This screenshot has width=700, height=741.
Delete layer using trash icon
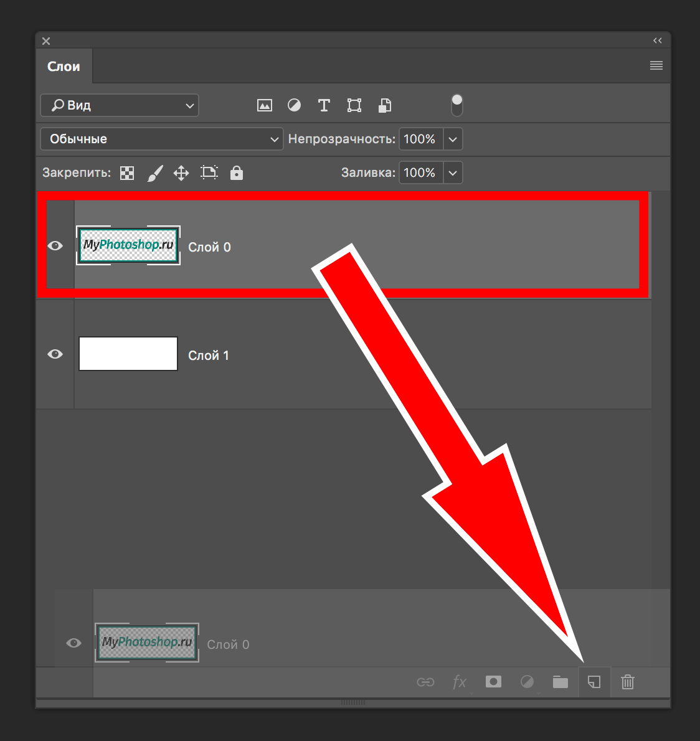628,682
